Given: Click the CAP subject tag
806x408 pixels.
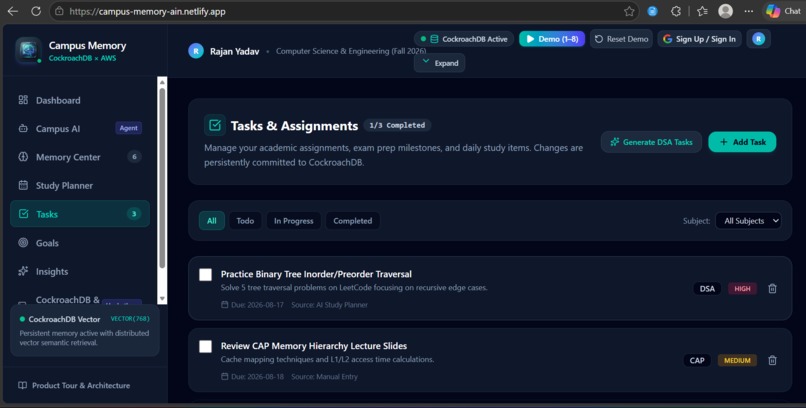Looking at the screenshot, I should [x=697, y=361].
